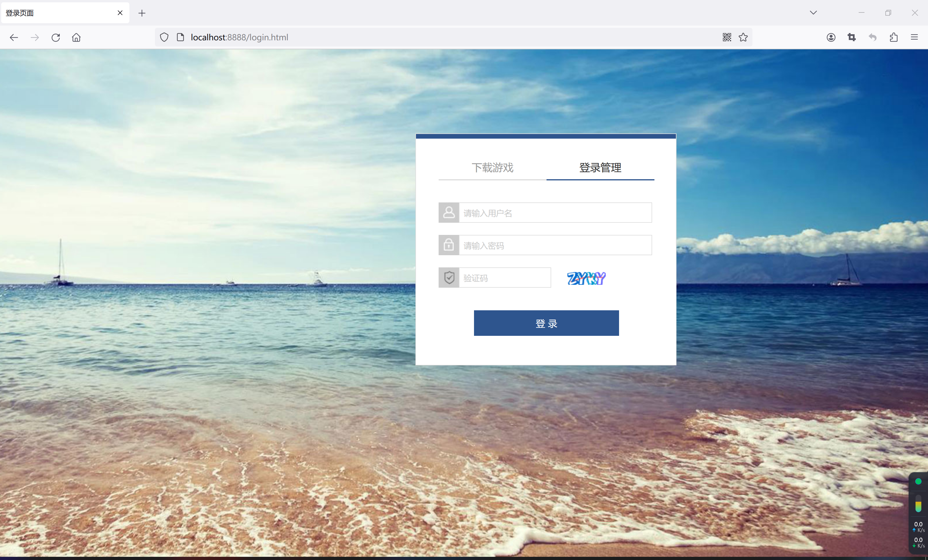Screen dimensions: 928x560
Task: Bookmark this page with star icon
Action: point(743,37)
